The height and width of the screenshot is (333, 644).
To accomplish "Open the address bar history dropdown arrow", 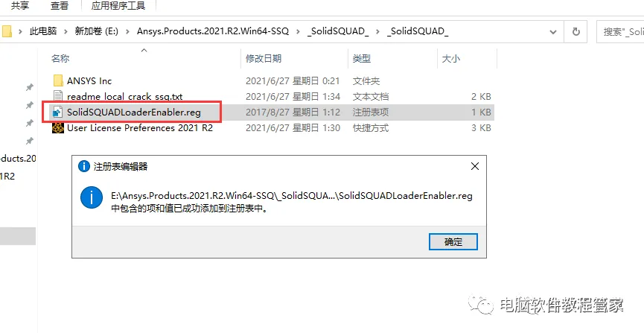I will (553, 31).
